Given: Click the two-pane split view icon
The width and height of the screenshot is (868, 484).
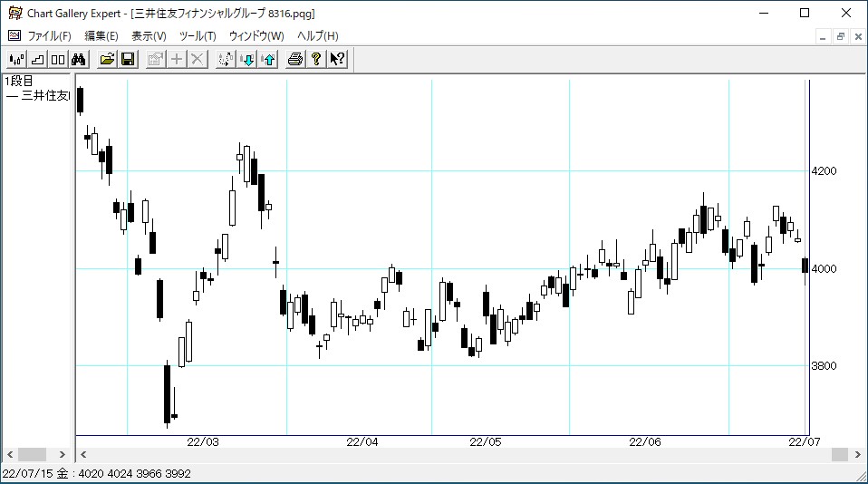Looking at the screenshot, I should 58,60.
